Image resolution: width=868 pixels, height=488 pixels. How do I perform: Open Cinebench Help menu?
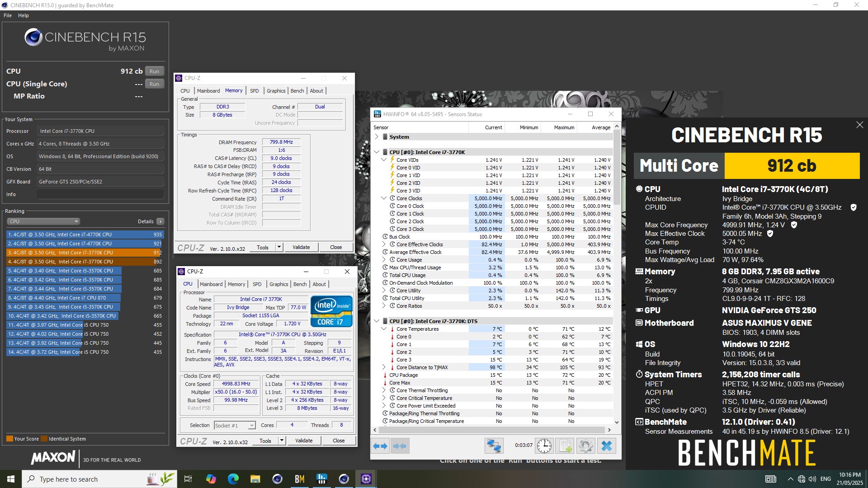[x=24, y=15]
